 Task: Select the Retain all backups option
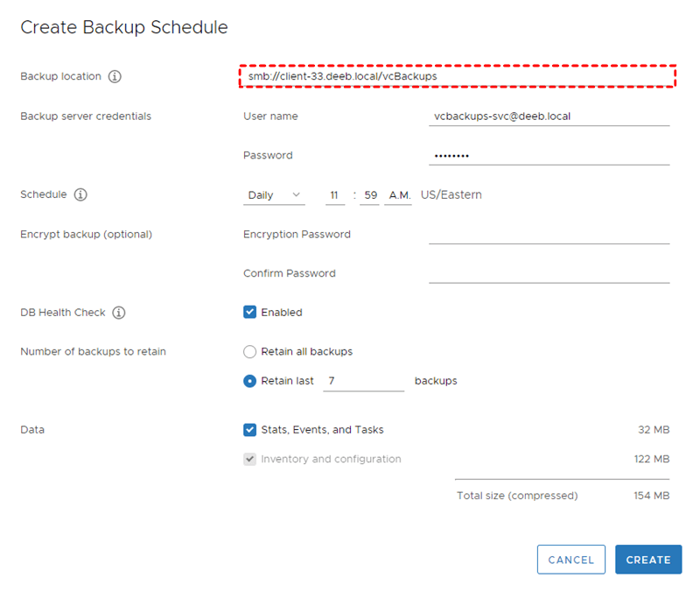(249, 352)
